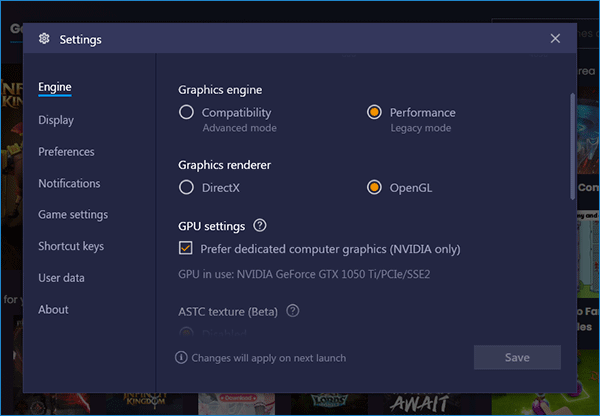This screenshot has width=600, height=416.
Task: Click the Save button
Action: pos(517,357)
